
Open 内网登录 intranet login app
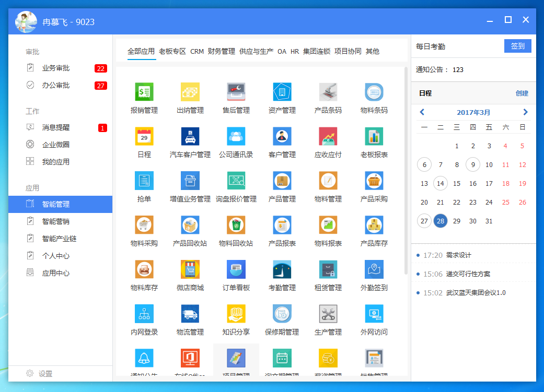click(x=144, y=314)
